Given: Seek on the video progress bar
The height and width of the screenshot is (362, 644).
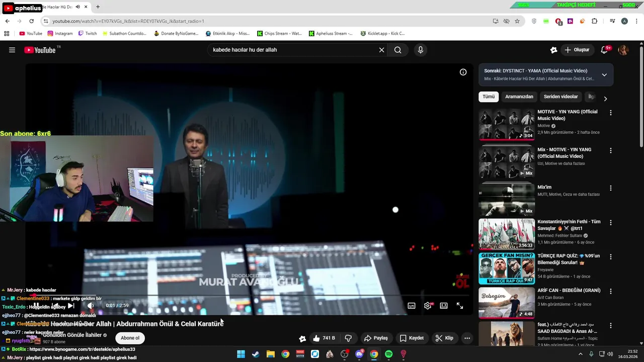Looking at the screenshot, I should click(249, 295).
